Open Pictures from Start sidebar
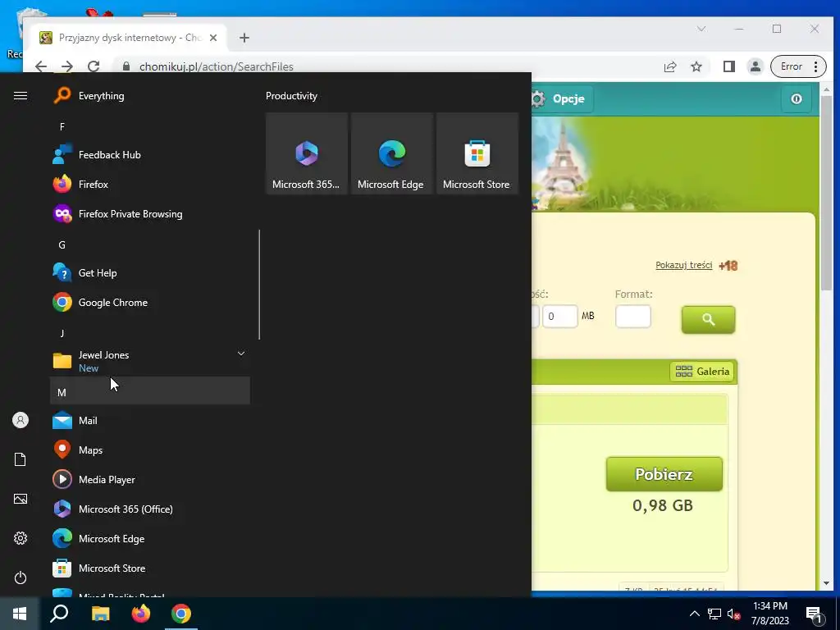The height and width of the screenshot is (630, 840). pos(21,499)
